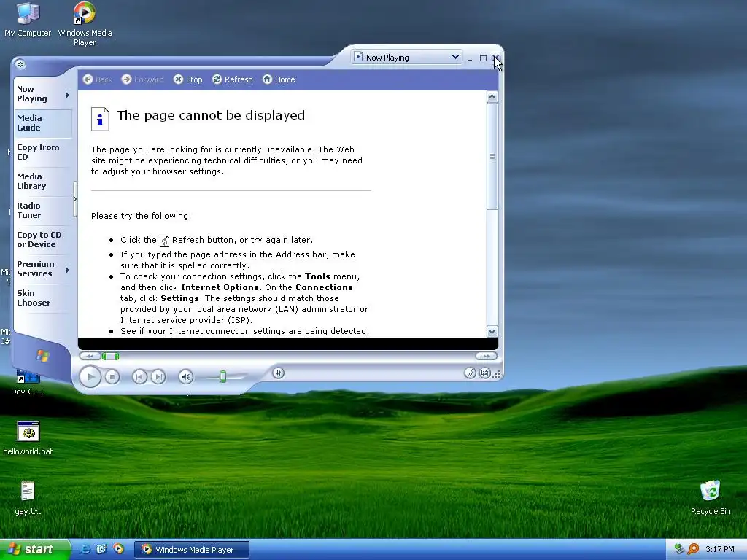The image size is (747, 560).
Task: Click the vertical scrollbar thumb
Action: point(492,156)
